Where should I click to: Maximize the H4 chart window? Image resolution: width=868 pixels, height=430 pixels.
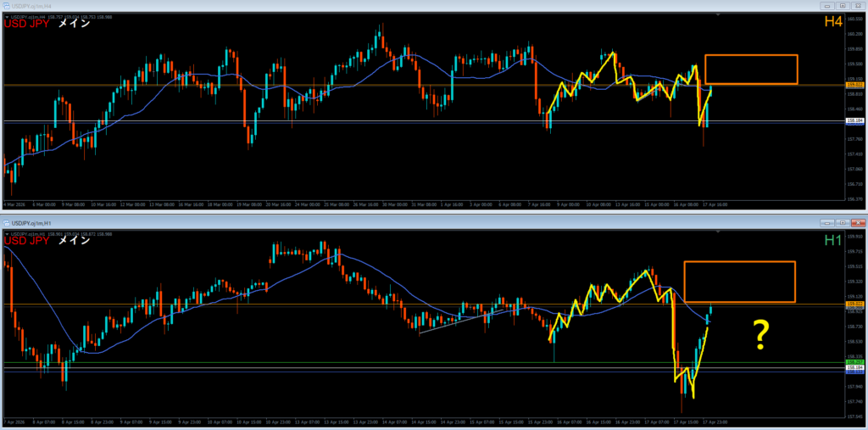(843, 4)
